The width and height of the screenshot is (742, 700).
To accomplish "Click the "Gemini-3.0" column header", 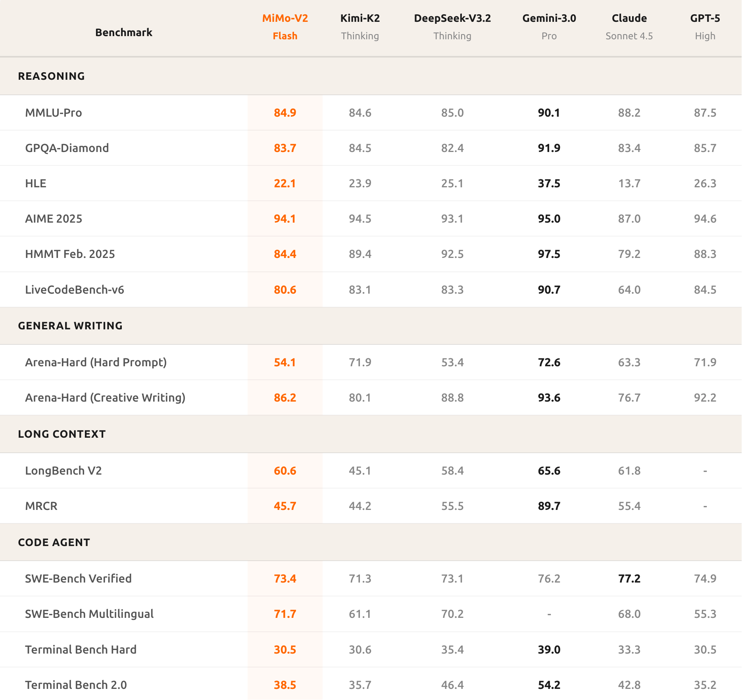I will click(549, 18).
